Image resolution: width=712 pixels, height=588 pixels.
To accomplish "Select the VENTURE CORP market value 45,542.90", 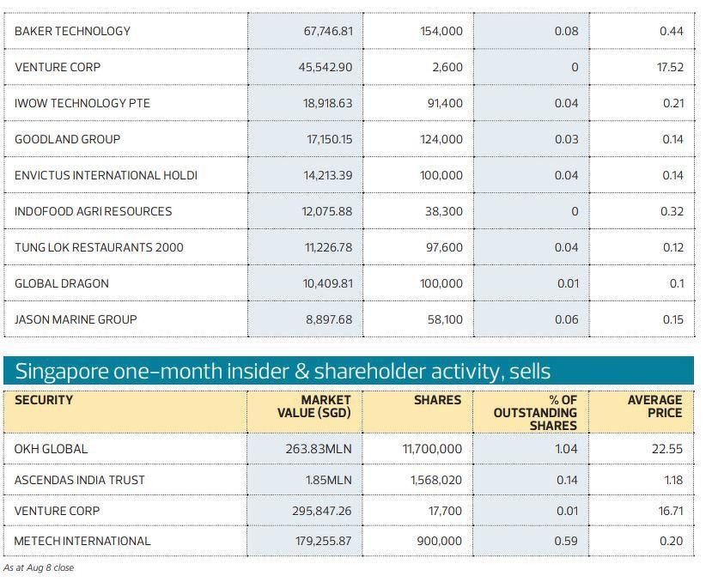I will coord(326,67).
